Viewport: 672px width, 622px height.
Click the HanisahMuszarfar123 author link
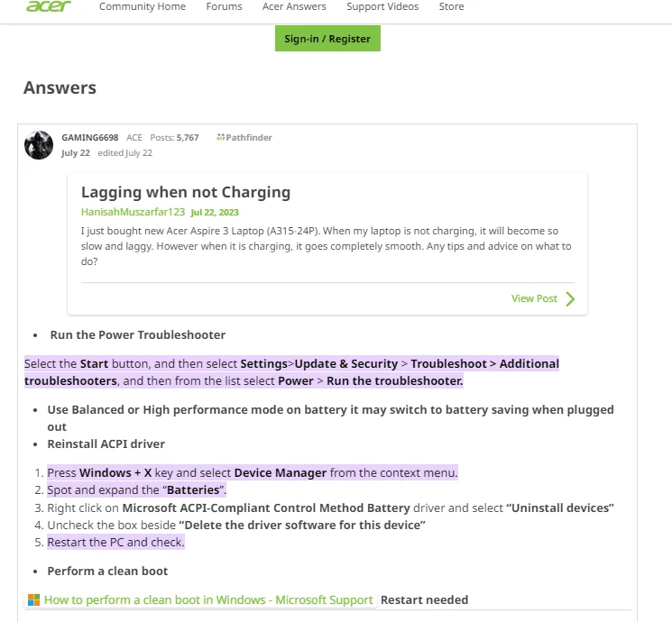coord(133,212)
